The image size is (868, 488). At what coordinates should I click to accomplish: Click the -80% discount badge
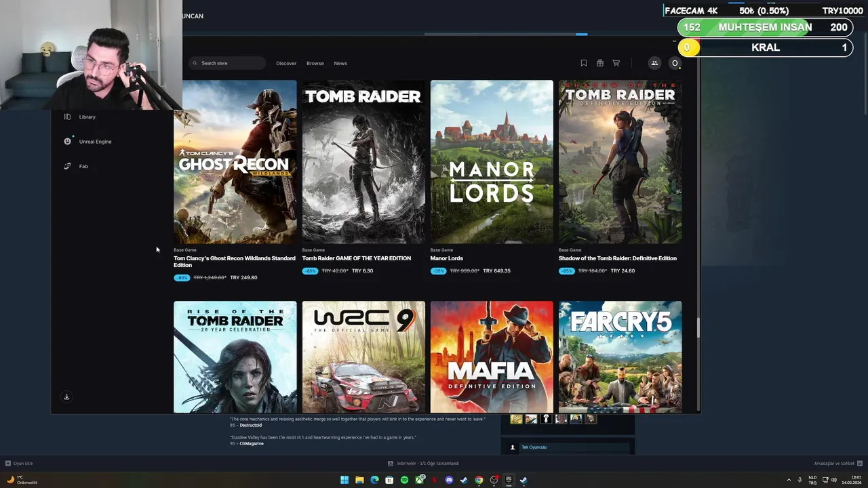tap(182, 278)
